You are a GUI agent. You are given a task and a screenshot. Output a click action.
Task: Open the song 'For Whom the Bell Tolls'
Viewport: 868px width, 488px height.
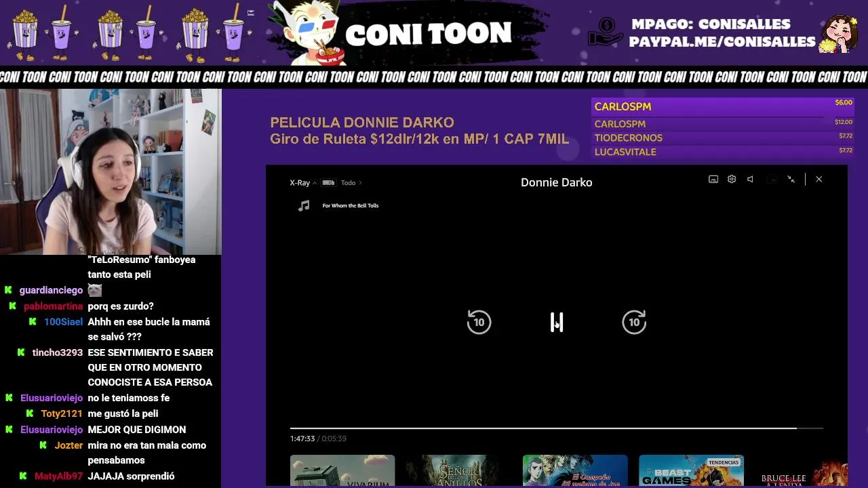click(350, 205)
